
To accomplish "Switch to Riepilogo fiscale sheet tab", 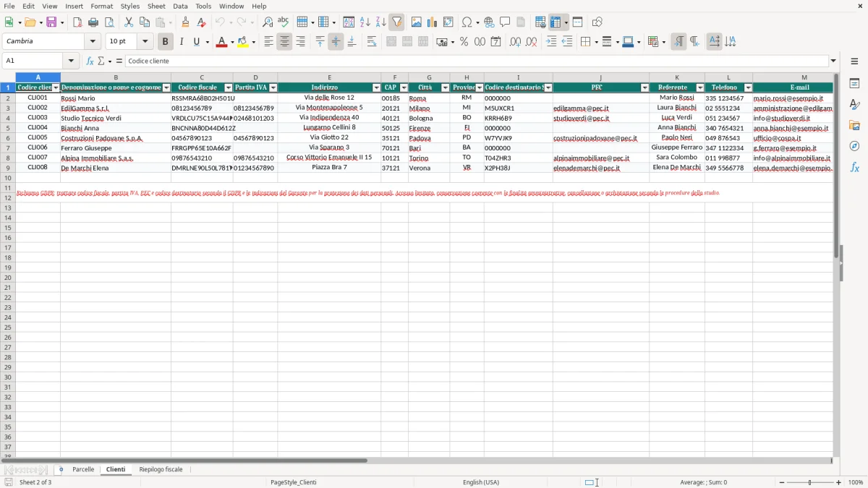I will point(161,469).
